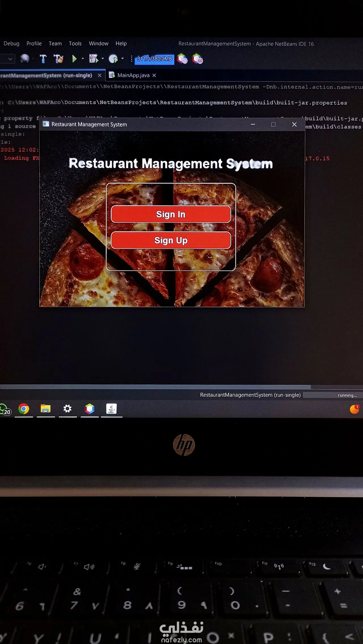This screenshot has height=644, width=363.
Task: Click the Clean and Build icon
Action: point(58,59)
